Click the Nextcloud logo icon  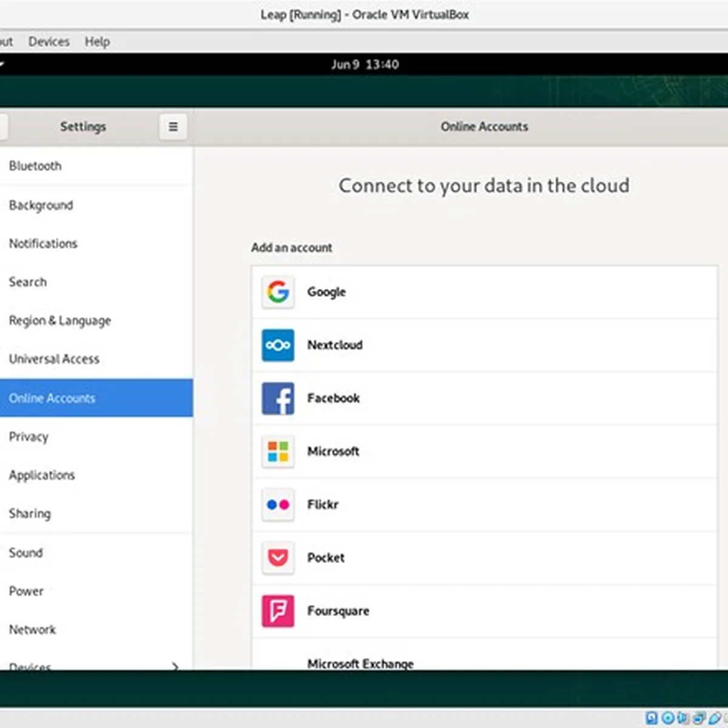(278, 345)
